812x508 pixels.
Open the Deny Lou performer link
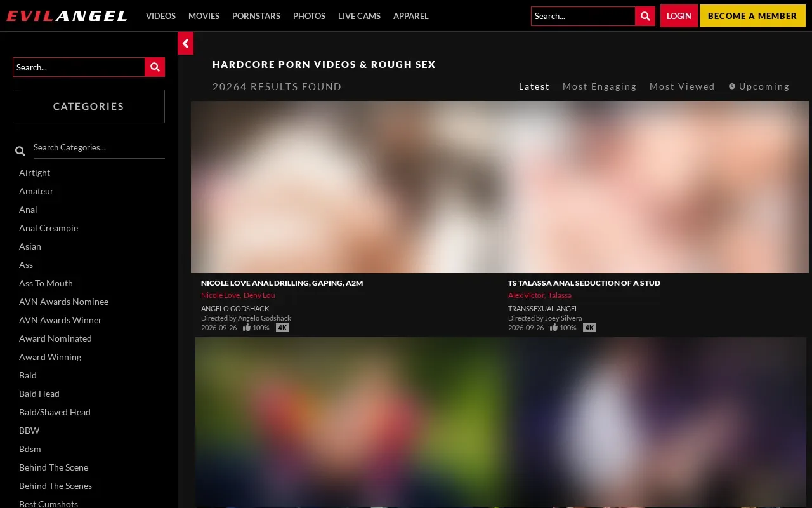coord(259,295)
